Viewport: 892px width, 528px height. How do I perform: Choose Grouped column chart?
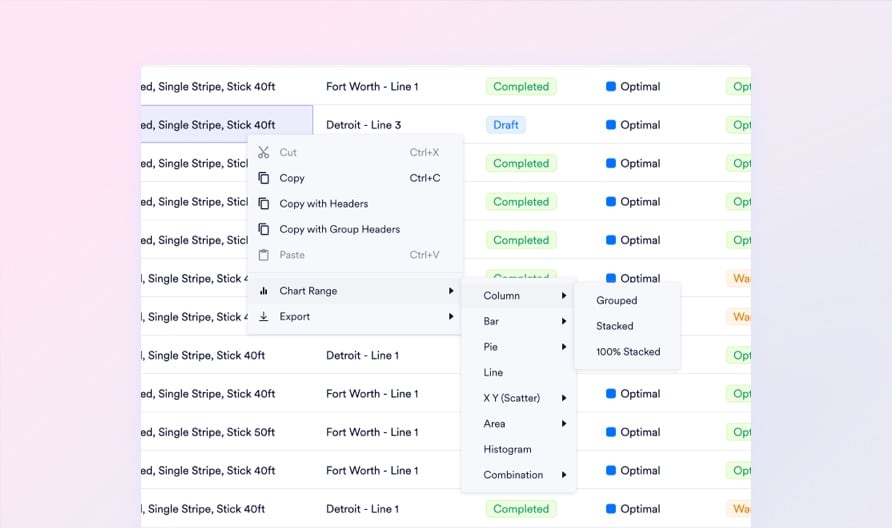pos(627,300)
